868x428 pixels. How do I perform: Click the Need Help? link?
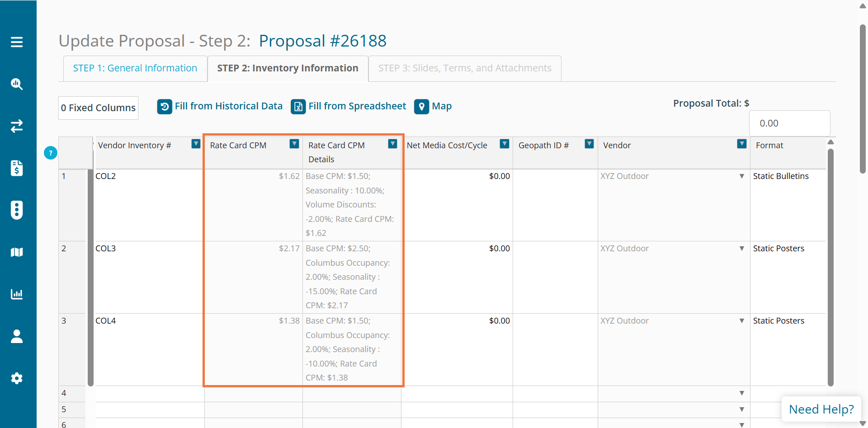[x=821, y=409]
